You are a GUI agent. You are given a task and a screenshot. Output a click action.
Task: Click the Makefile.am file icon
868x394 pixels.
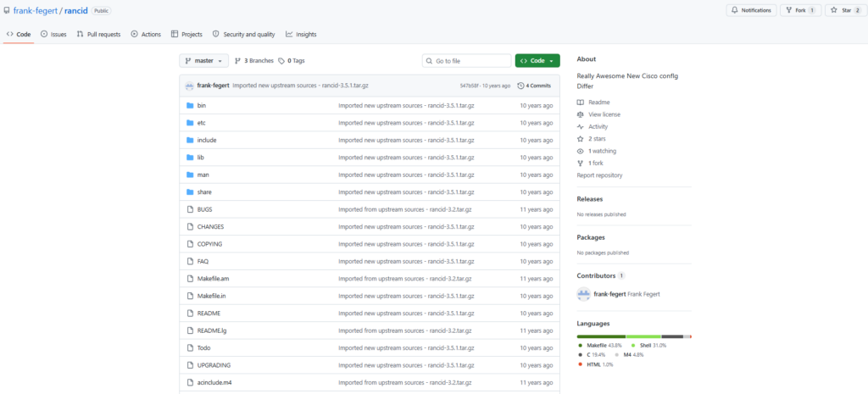[x=190, y=279]
